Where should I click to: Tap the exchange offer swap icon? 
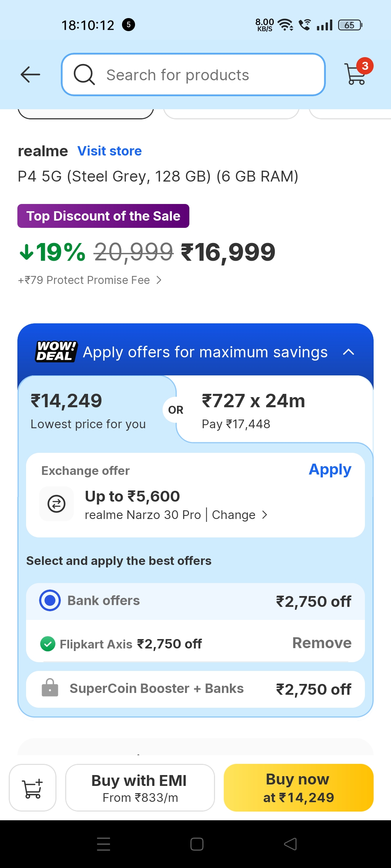[x=56, y=504]
